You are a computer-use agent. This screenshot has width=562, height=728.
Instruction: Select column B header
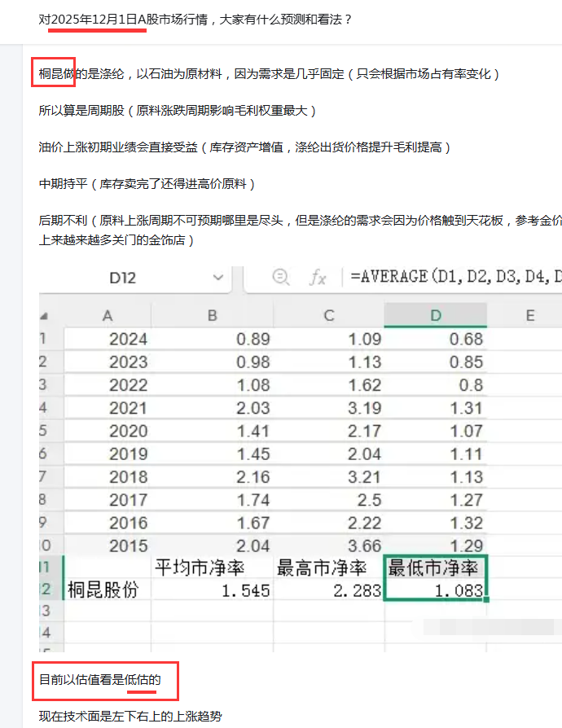tap(213, 316)
